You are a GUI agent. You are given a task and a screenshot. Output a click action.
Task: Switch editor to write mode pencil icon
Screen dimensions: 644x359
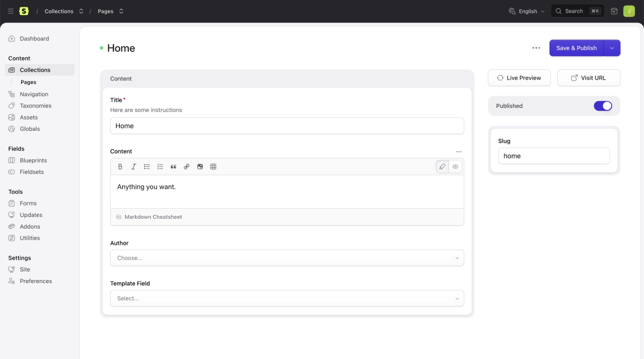coord(442,167)
